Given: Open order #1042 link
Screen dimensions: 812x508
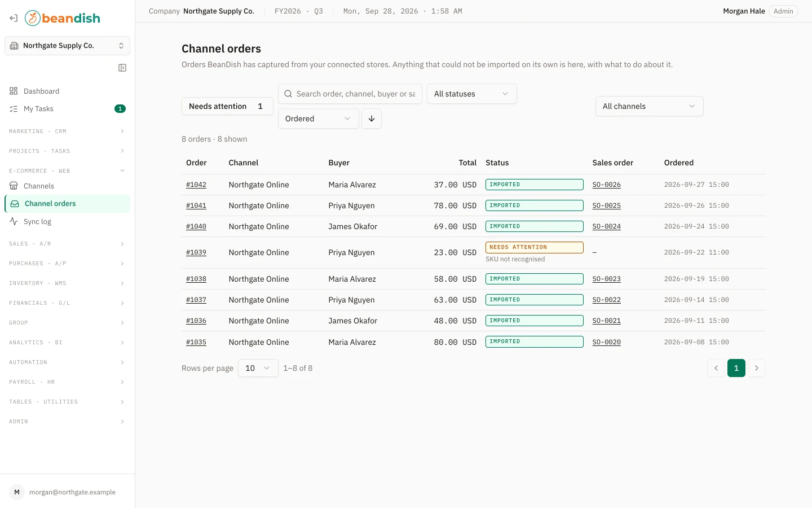Looking at the screenshot, I should click(x=196, y=185).
